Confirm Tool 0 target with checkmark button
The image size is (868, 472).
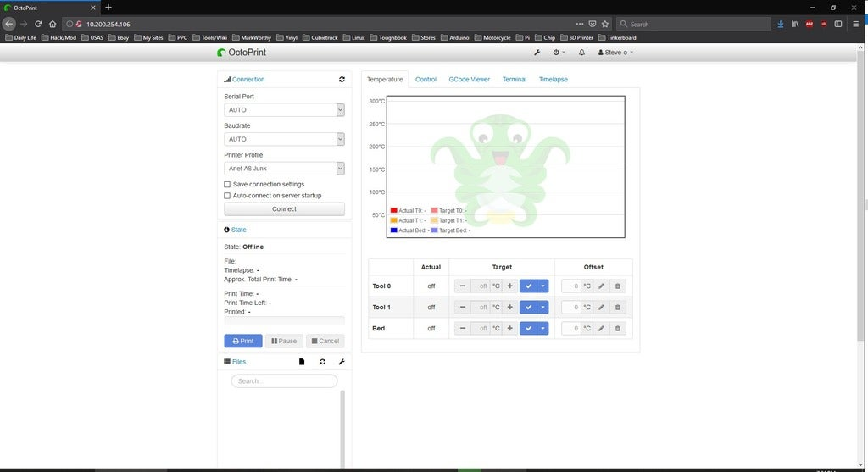tap(529, 286)
